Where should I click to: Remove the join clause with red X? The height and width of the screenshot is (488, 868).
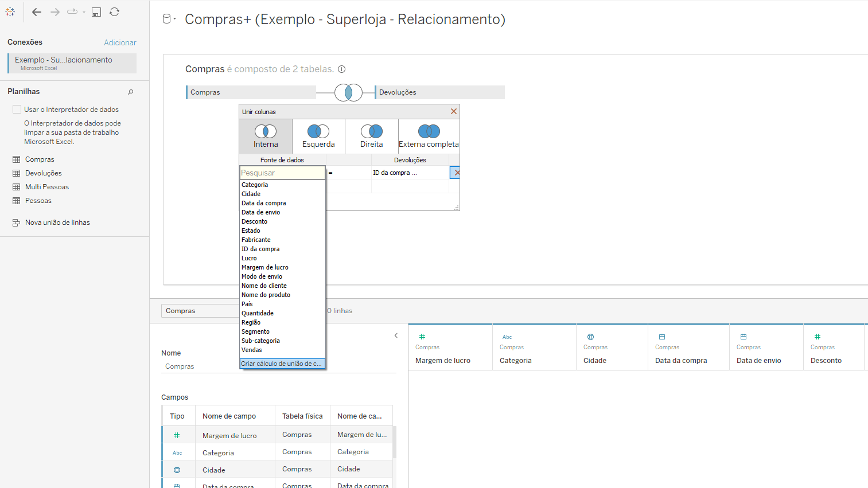tap(456, 173)
